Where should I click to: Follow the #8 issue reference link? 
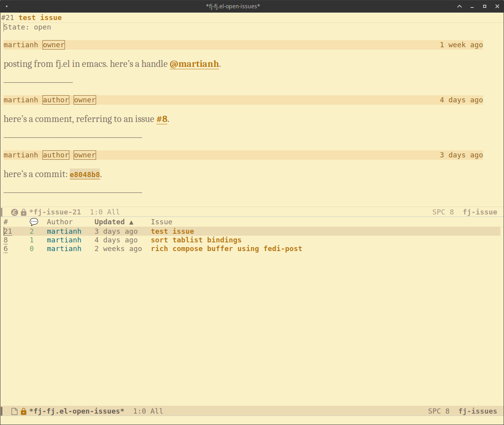pyautogui.click(x=162, y=119)
